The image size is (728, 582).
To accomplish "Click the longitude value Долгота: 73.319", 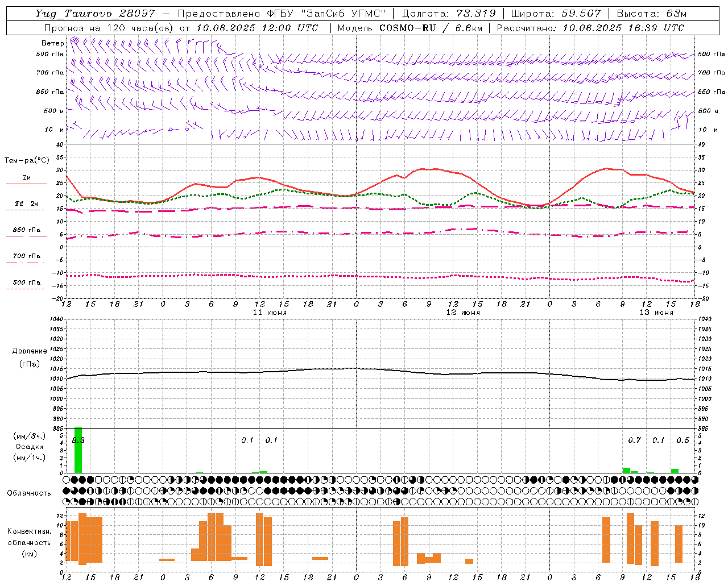I will (449, 14).
